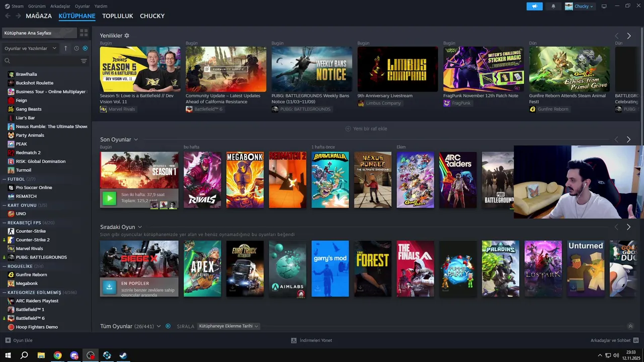Open the KÜTÜPHANE tab

[x=77, y=16]
